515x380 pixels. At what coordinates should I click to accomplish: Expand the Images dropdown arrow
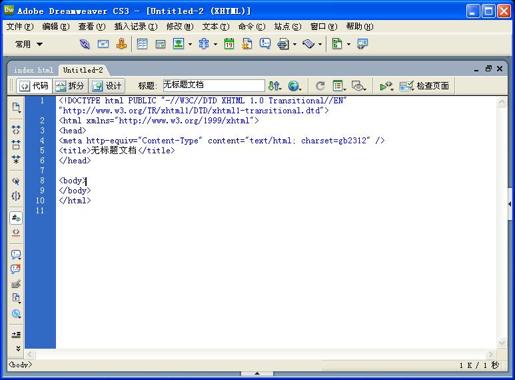coord(190,44)
